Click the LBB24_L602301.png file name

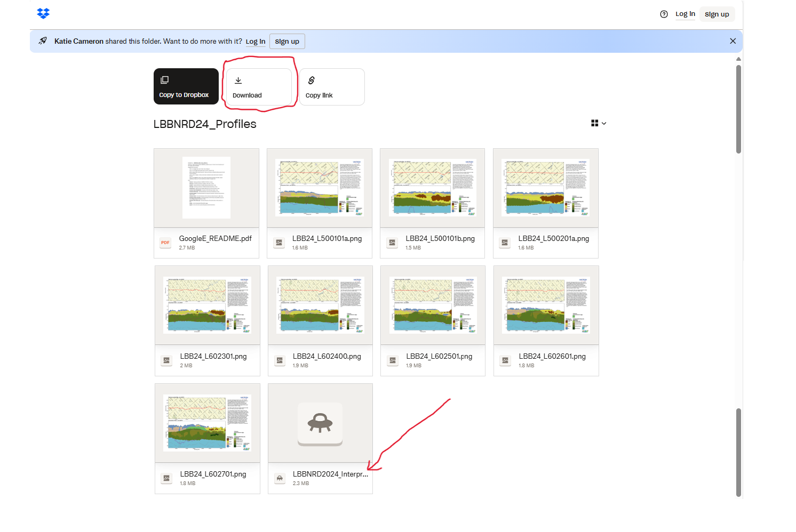point(213,356)
